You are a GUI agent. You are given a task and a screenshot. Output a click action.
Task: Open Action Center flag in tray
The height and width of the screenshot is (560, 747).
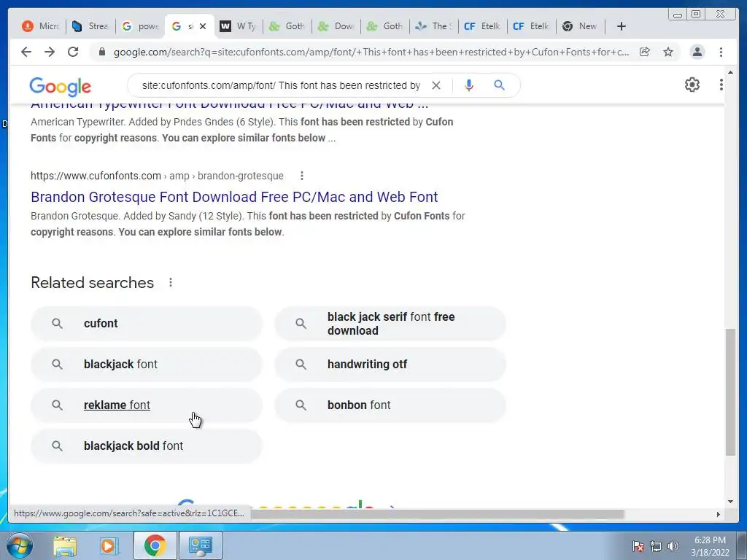638,546
